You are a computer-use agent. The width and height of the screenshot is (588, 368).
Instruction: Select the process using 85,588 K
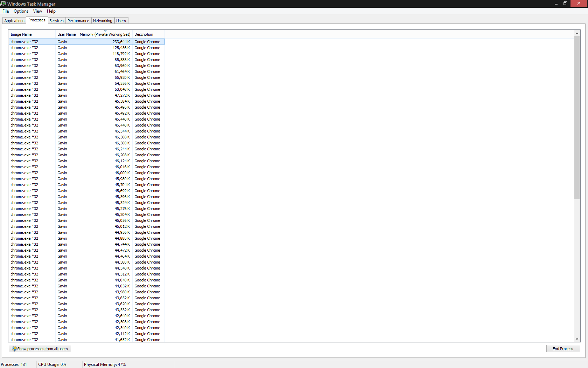click(x=86, y=60)
